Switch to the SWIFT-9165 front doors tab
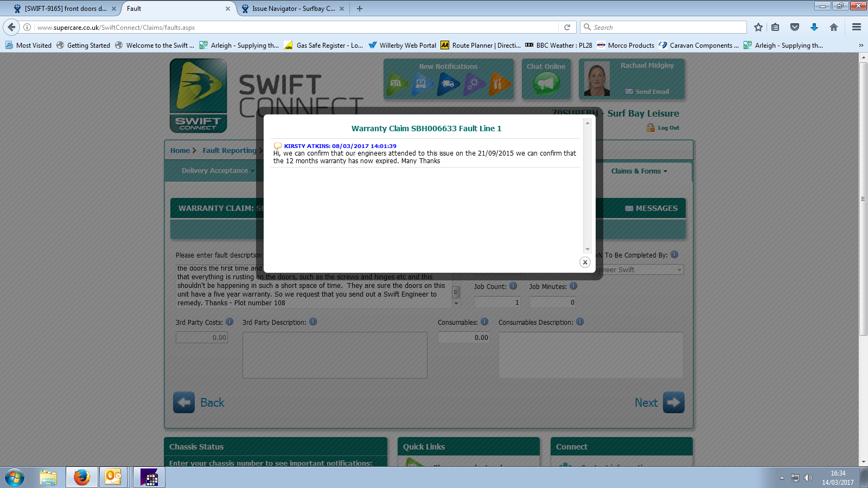Image resolution: width=868 pixels, height=488 pixels. click(x=65, y=9)
